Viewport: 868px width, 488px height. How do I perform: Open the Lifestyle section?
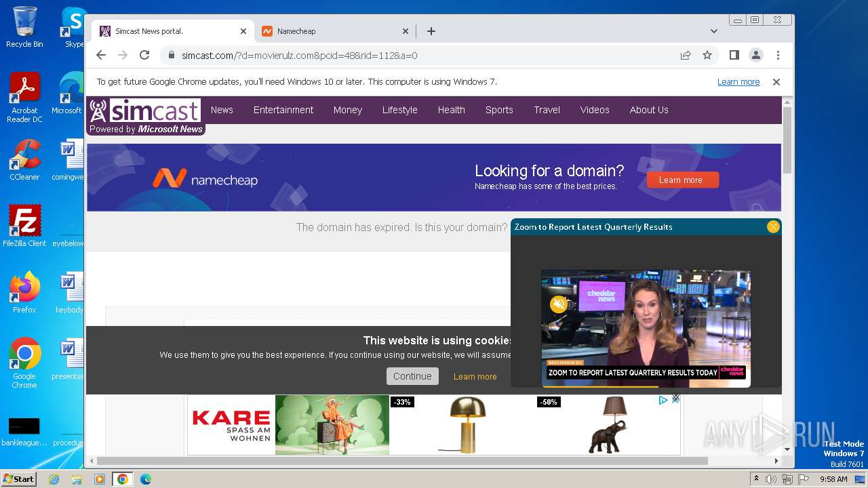tap(399, 110)
